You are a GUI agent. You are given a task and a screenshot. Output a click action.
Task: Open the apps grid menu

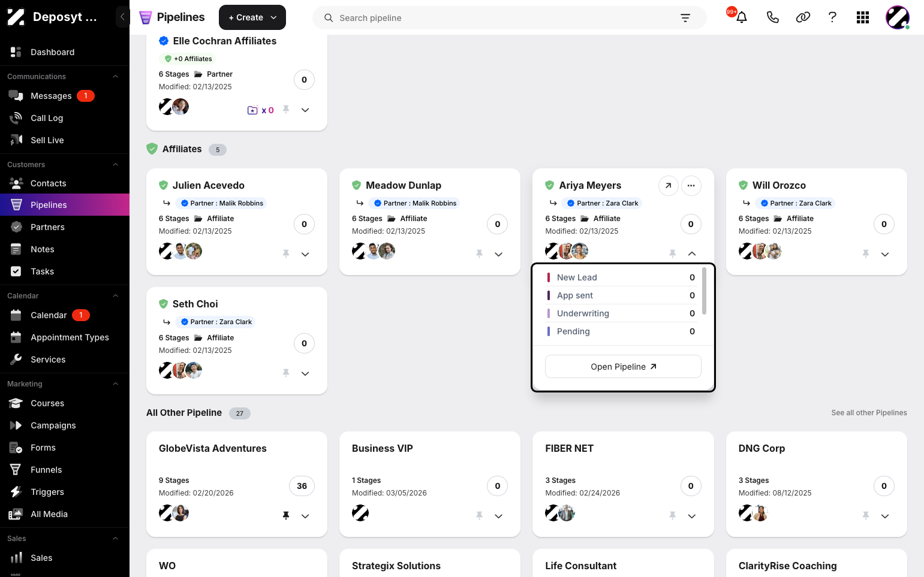pyautogui.click(x=863, y=17)
